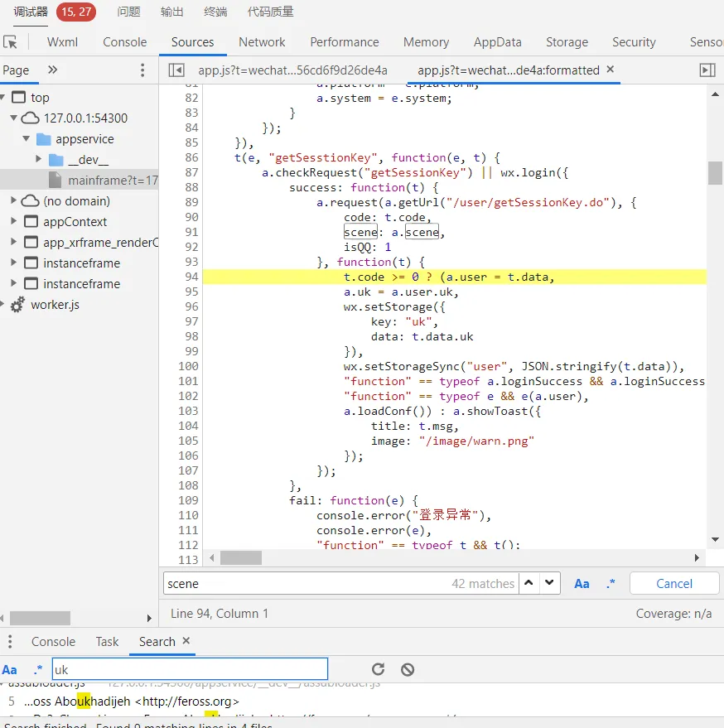Close the Search drawer tab
The height and width of the screenshot is (728, 724).
coord(186,641)
